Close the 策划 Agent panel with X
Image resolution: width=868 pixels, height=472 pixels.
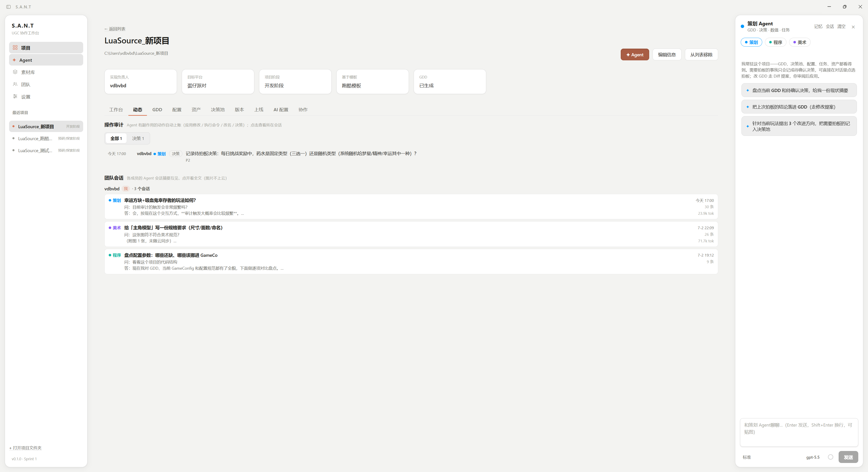click(x=853, y=27)
